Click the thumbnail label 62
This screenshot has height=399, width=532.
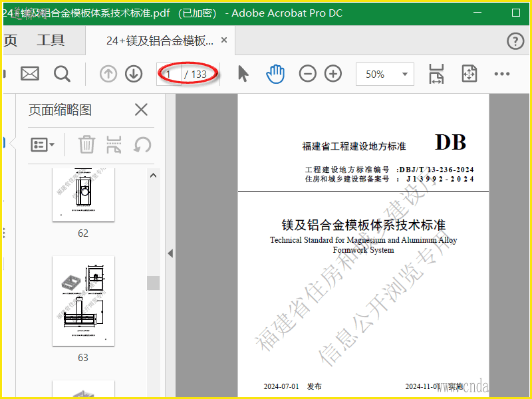tap(83, 233)
